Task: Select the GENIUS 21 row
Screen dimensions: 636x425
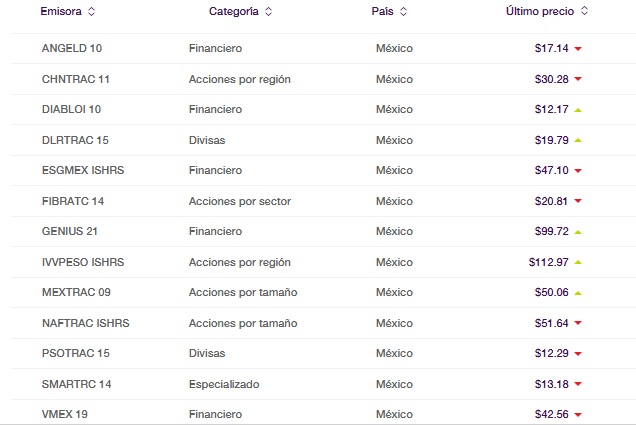Action: coord(71,231)
